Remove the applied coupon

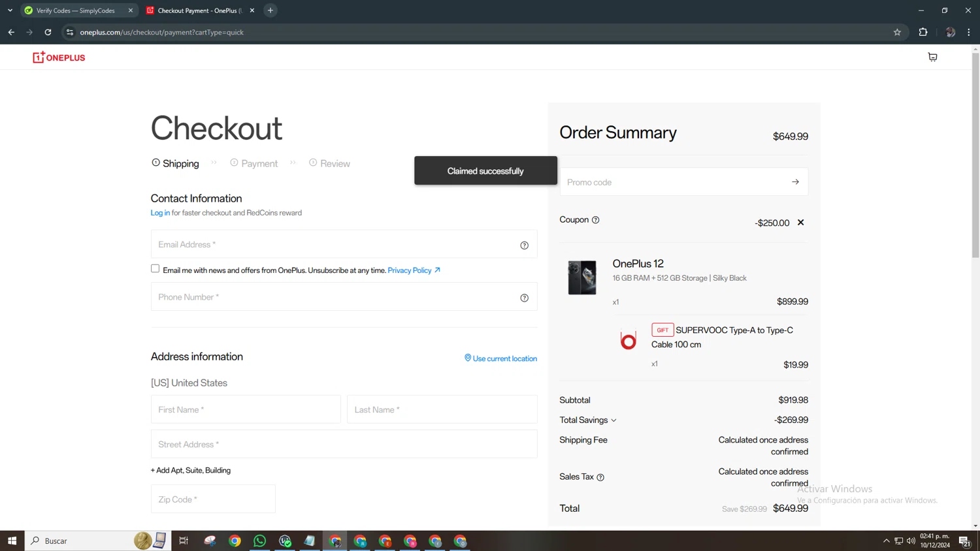pyautogui.click(x=800, y=223)
